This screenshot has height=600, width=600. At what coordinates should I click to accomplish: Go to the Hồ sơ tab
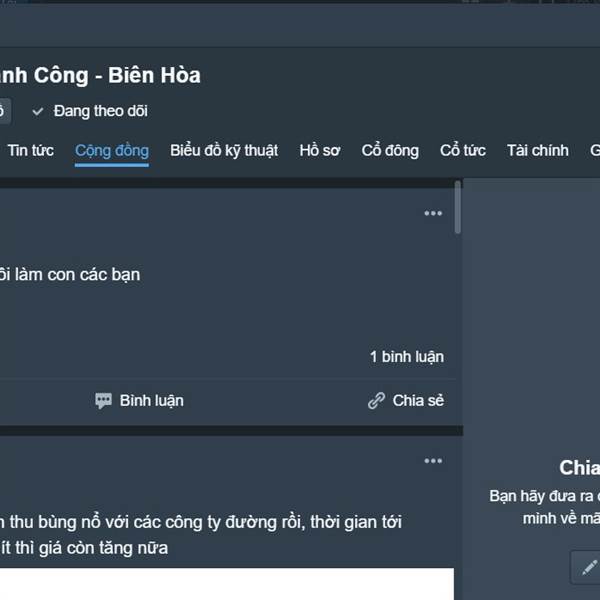pyautogui.click(x=320, y=150)
